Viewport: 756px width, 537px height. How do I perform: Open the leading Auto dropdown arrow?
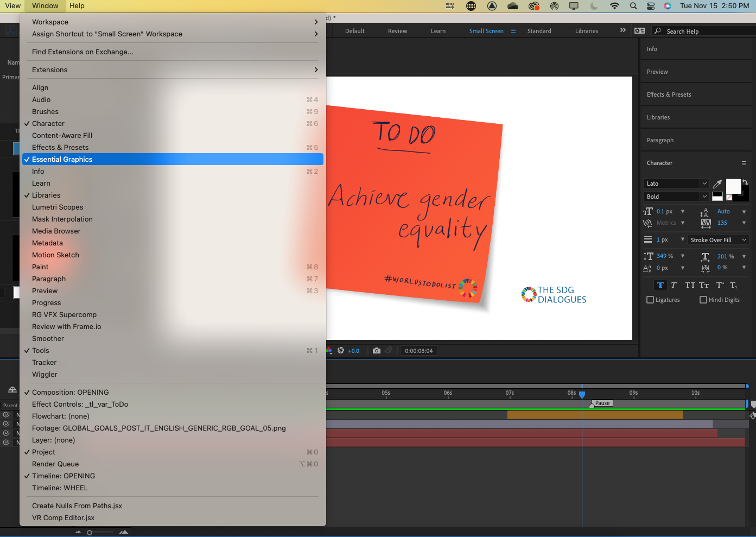pyautogui.click(x=744, y=212)
